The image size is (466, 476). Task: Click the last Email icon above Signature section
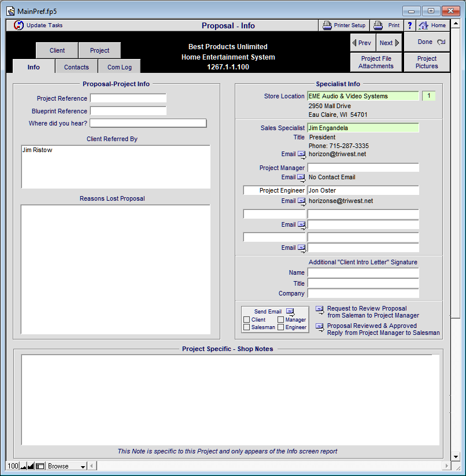302,248
